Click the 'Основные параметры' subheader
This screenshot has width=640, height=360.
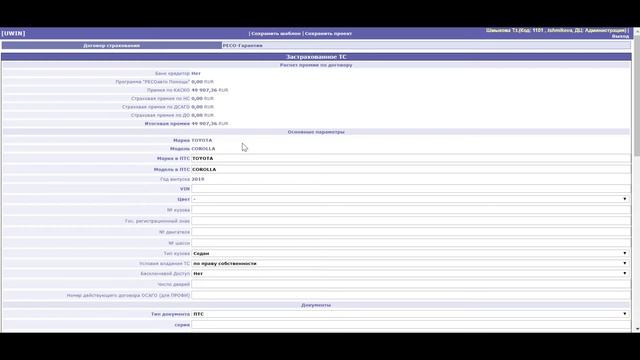coord(316,132)
